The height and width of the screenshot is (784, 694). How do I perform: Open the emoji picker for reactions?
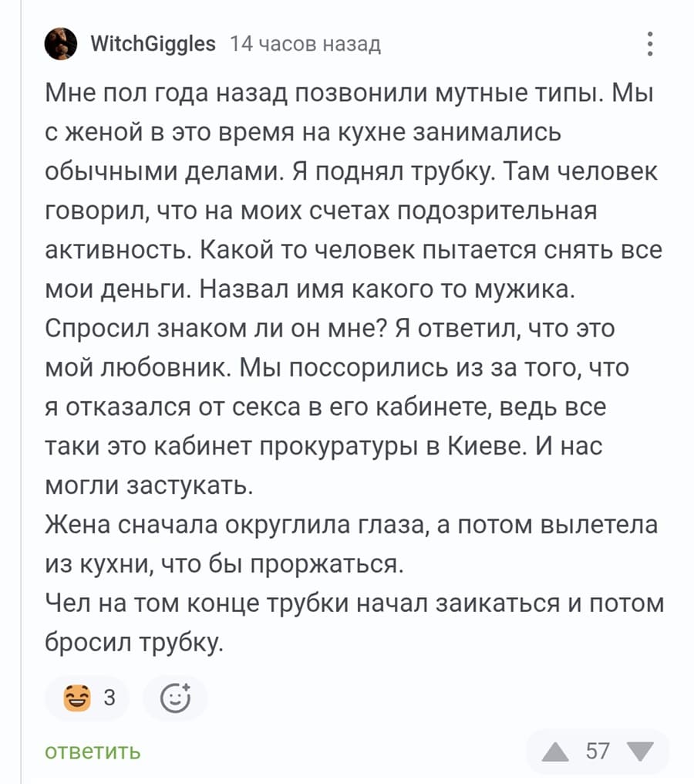[x=176, y=697]
